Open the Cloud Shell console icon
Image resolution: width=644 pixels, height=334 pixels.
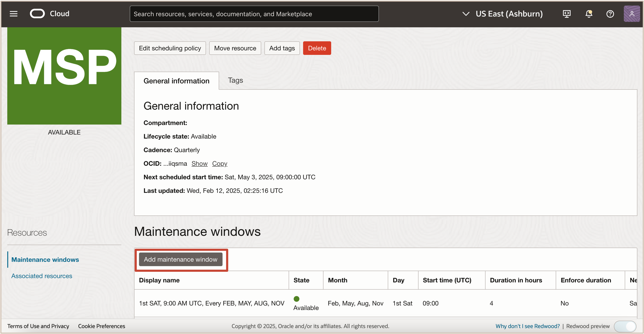coord(566,14)
